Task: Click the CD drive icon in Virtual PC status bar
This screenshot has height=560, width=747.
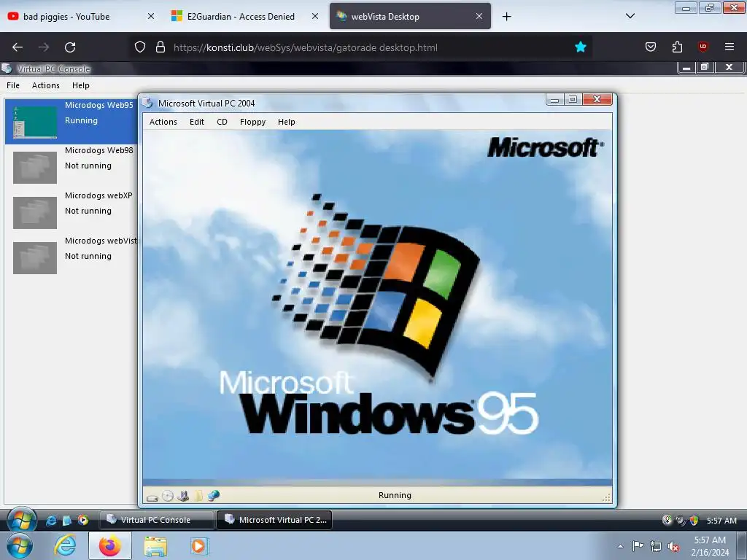Action: pyautogui.click(x=168, y=496)
